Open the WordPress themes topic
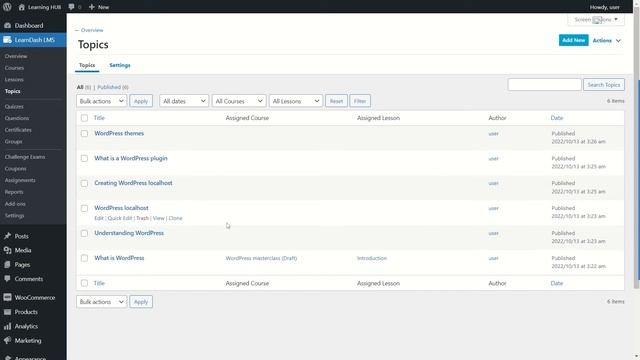This screenshot has height=360, width=640. [x=119, y=133]
